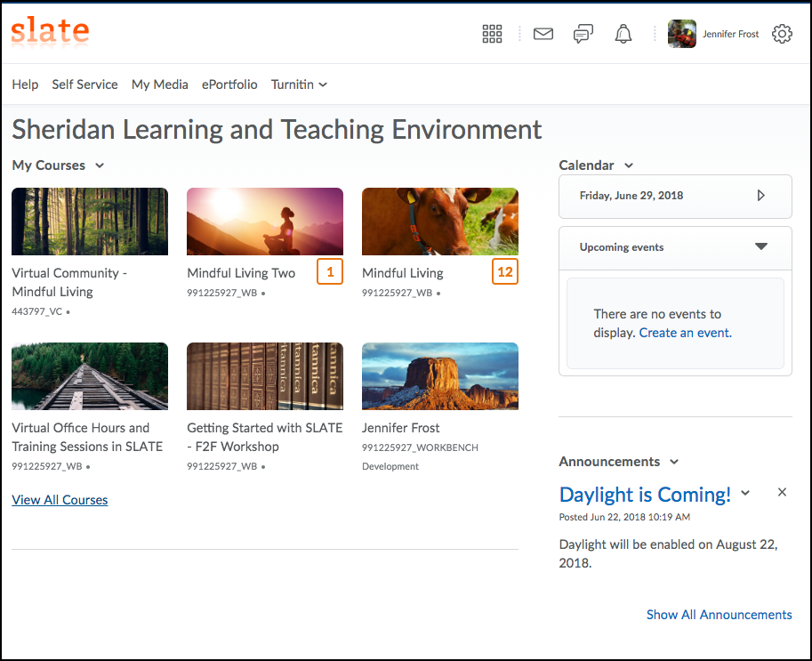Dismiss the Daylight is Coming announcement
The image size is (812, 661).
pos(782,492)
